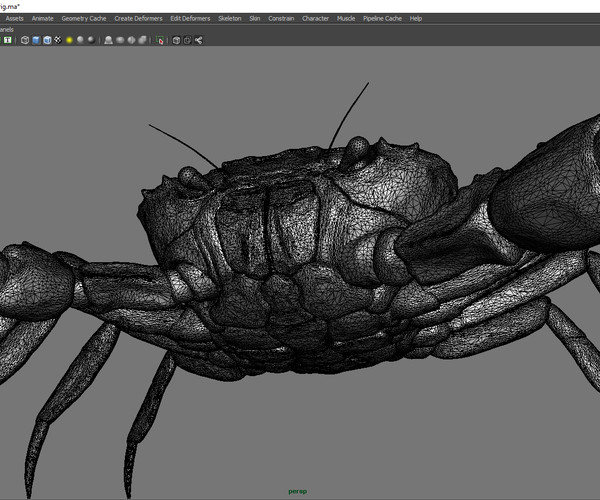This screenshot has height=500, width=600.
Task: Toggle textured display (checkered sphere icon)
Action: tap(58, 40)
